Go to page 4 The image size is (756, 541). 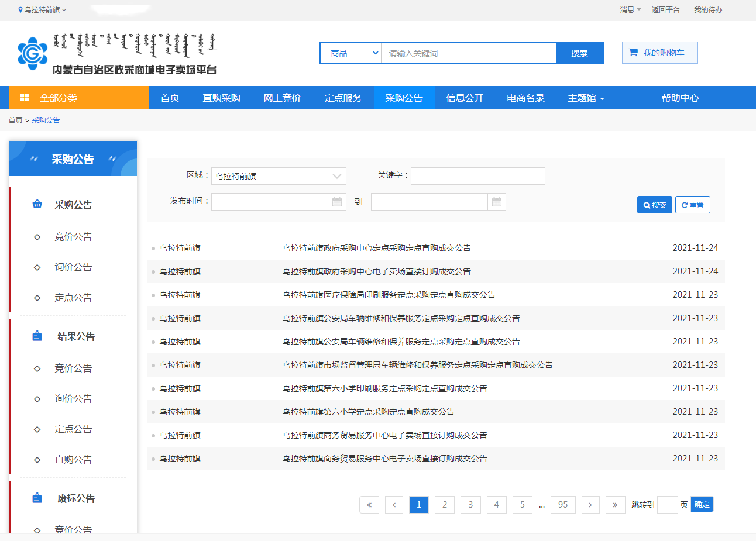497,505
